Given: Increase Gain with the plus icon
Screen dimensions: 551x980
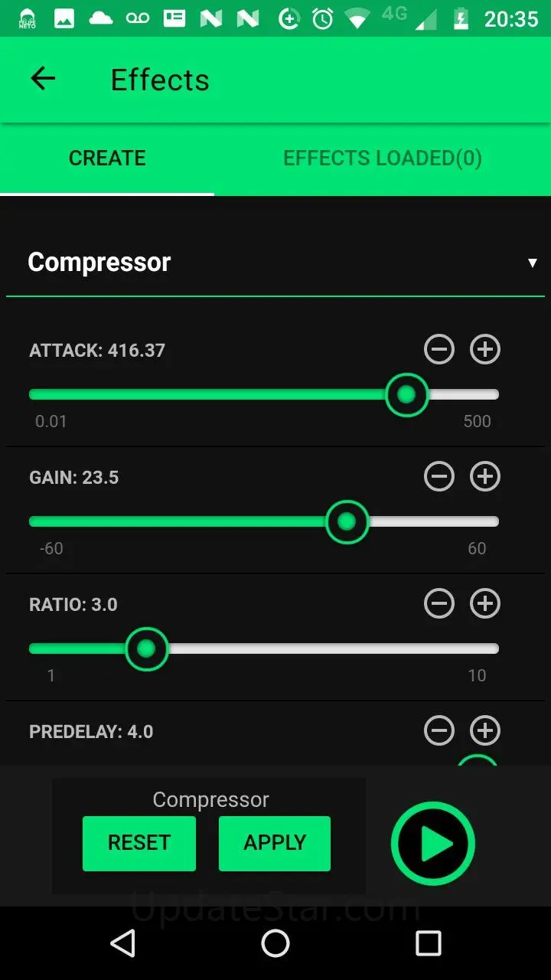Looking at the screenshot, I should pos(485,477).
